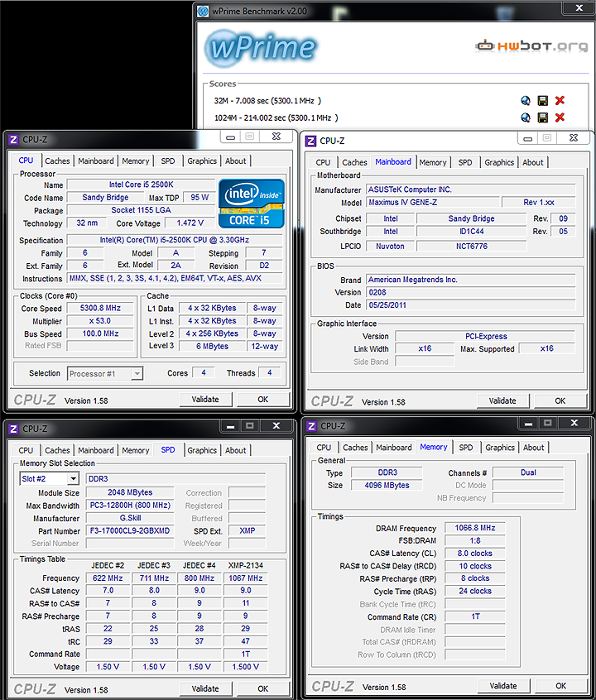Viewport: 596px width, 700px height.
Task: Choose Mainboard tab in Memory window
Action: (394, 448)
